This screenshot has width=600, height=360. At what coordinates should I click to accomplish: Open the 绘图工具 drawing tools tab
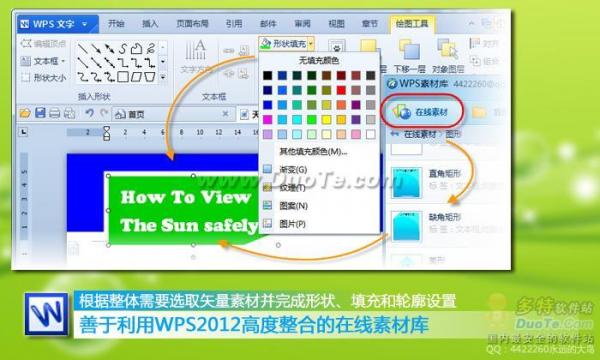(x=412, y=24)
